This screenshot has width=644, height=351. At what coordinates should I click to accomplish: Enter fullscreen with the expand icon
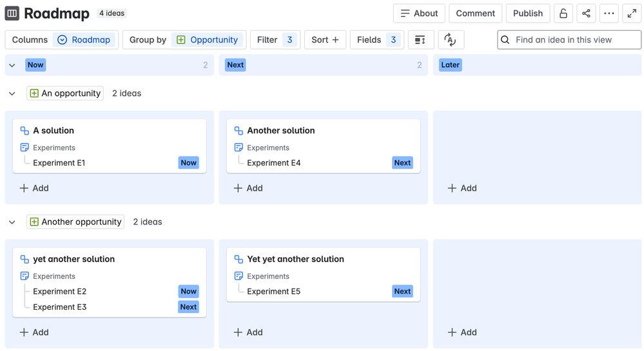pos(632,14)
